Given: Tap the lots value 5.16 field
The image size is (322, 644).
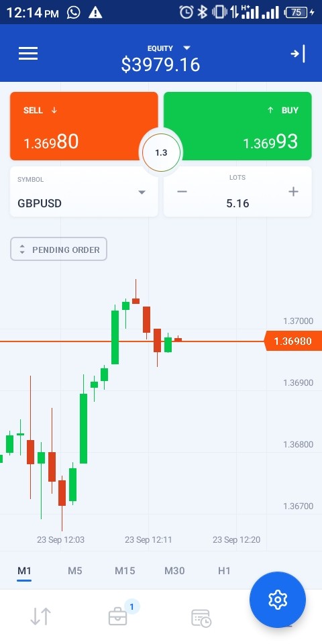Looking at the screenshot, I should (237, 203).
